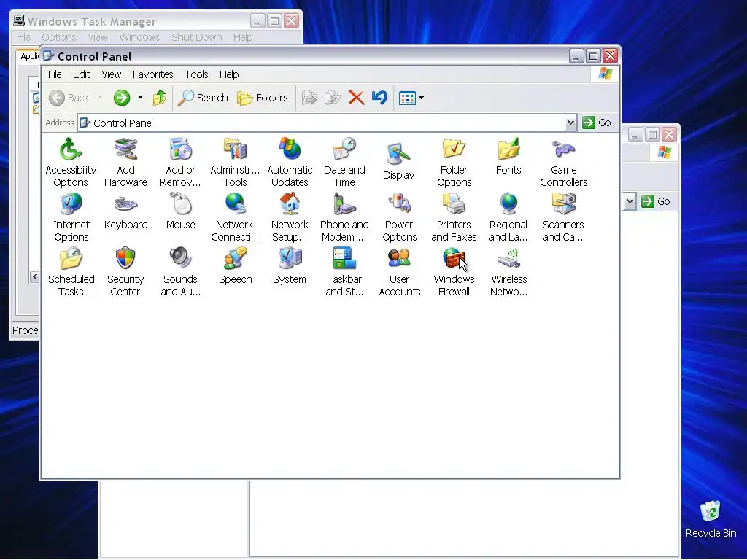The width and height of the screenshot is (747, 560).
Task: Open Speech settings icon
Action: pos(236,266)
